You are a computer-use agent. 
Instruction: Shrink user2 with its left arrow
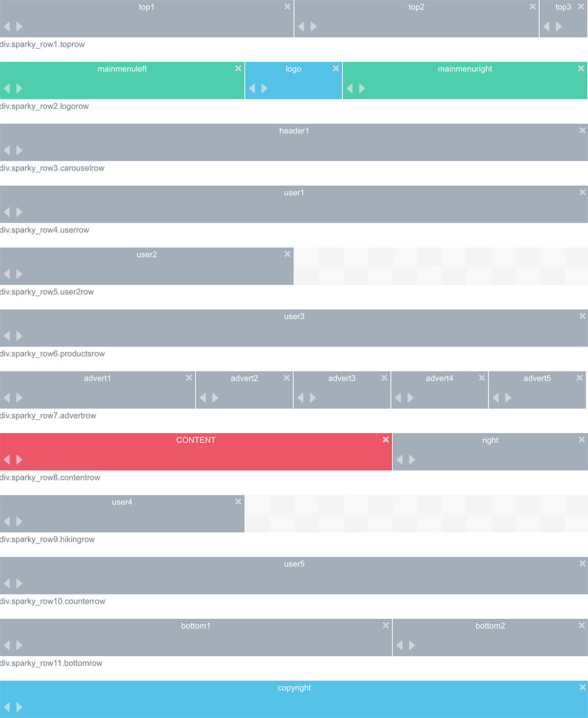click(7, 273)
